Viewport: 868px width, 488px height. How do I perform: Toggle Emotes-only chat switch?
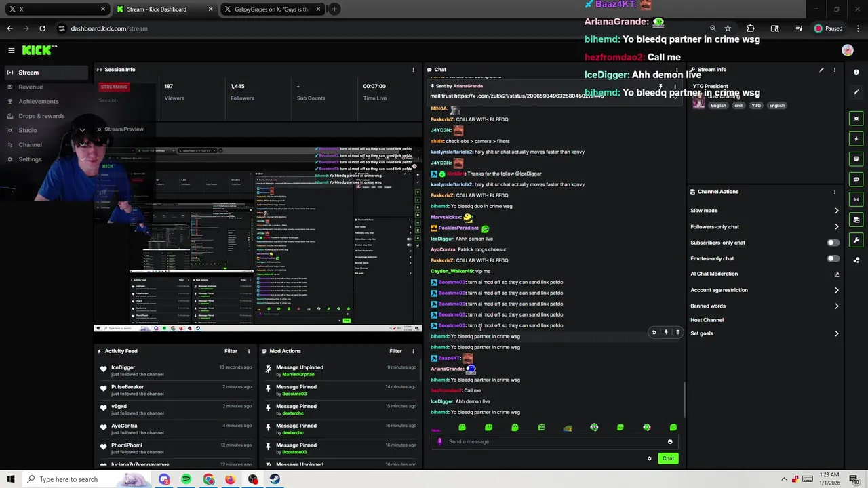tap(833, 258)
